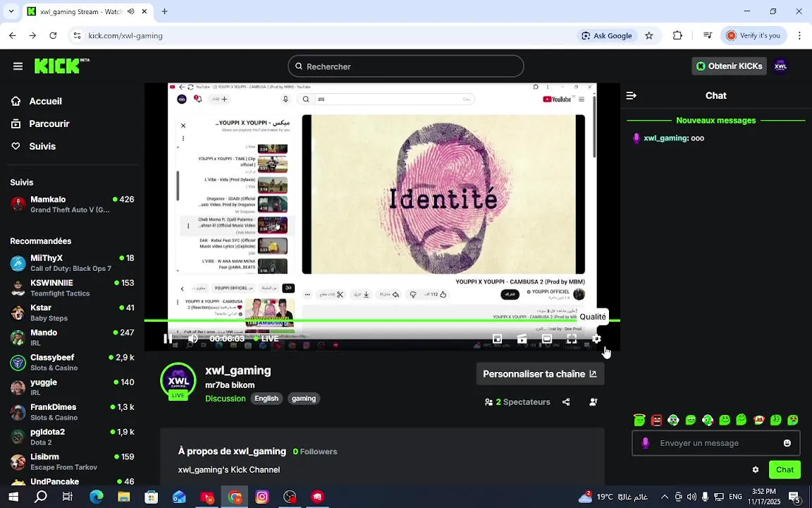Click xwl_gaming username in chat

pyautogui.click(x=665, y=138)
